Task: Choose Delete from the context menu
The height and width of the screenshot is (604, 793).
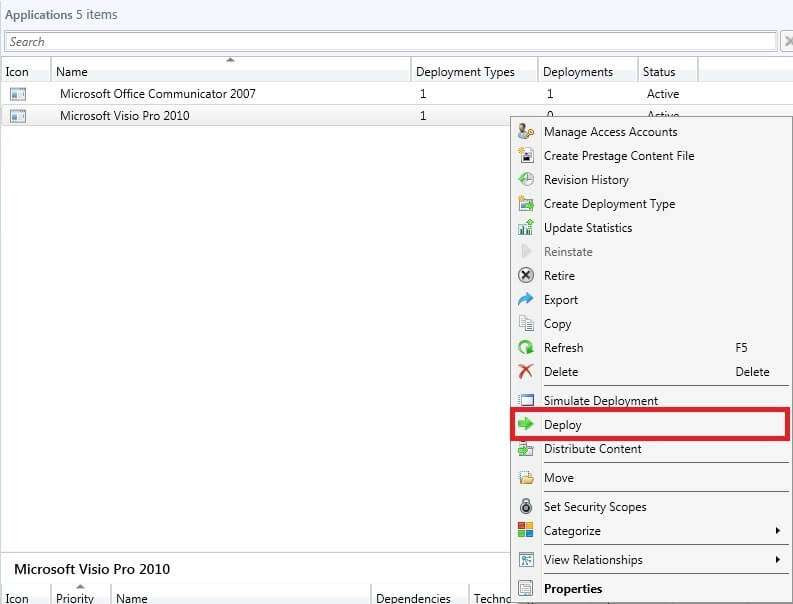Action: click(x=651, y=372)
